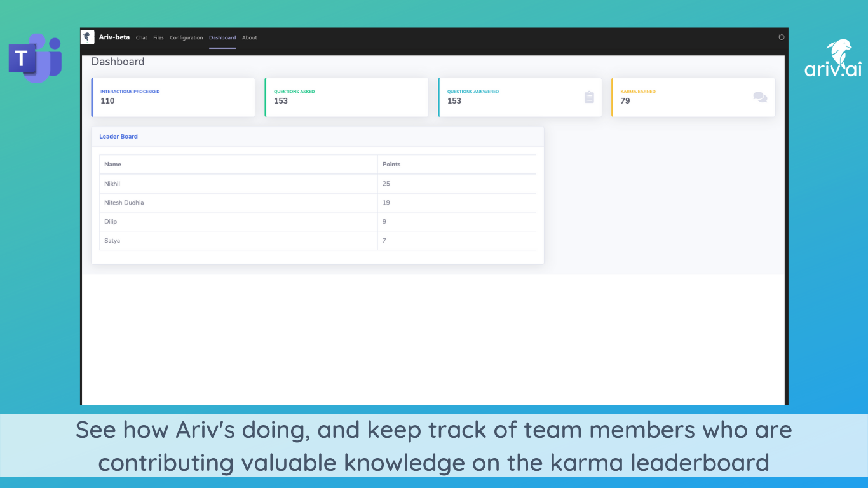Switch to the Configuration tab
The width and height of the screenshot is (868, 488).
tap(186, 37)
